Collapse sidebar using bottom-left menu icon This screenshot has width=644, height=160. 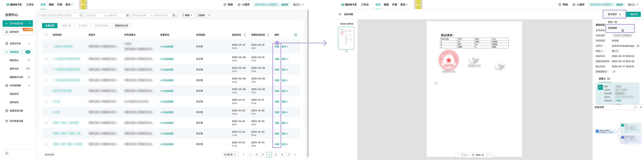click(x=7, y=153)
